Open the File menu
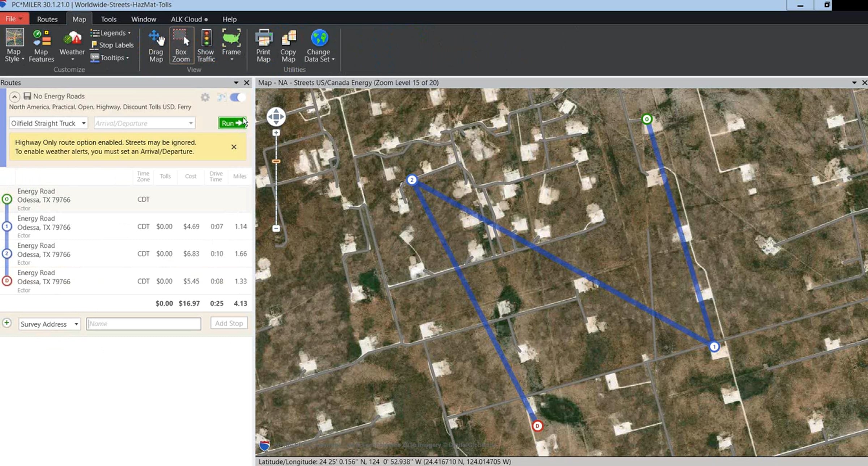Screen dimensions: 868x466 pyautogui.click(x=14, y=19)
